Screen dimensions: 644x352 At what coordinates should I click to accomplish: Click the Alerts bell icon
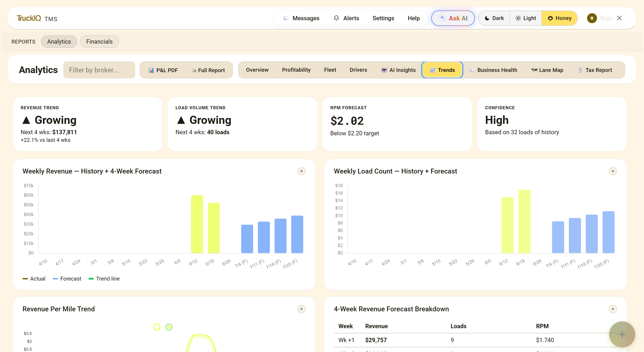[336, 18]
